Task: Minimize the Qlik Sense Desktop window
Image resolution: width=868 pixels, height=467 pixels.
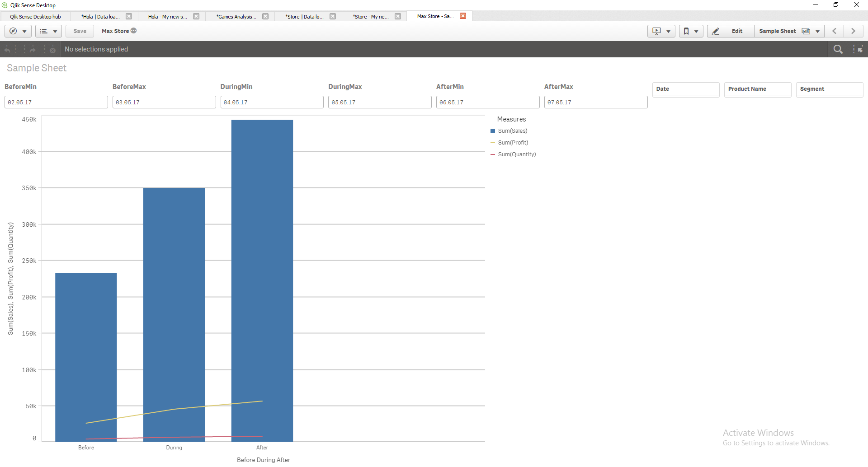Action: 816,5
